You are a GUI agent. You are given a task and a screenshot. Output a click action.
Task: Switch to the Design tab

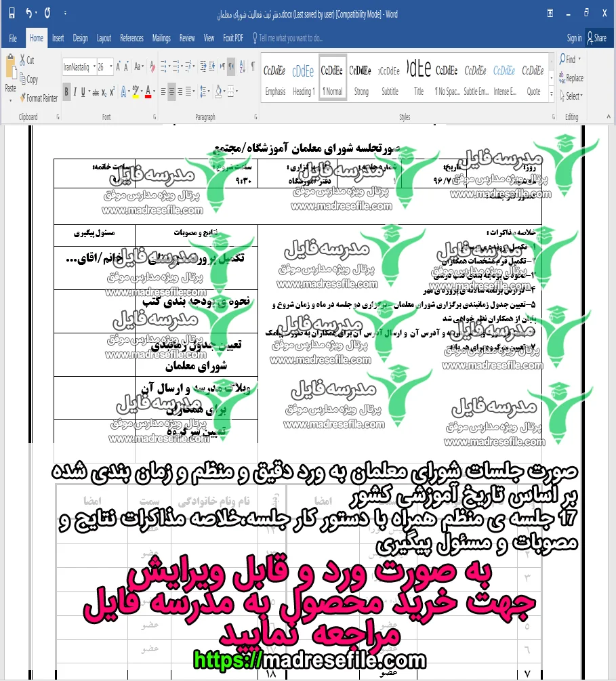click(80, 38)
